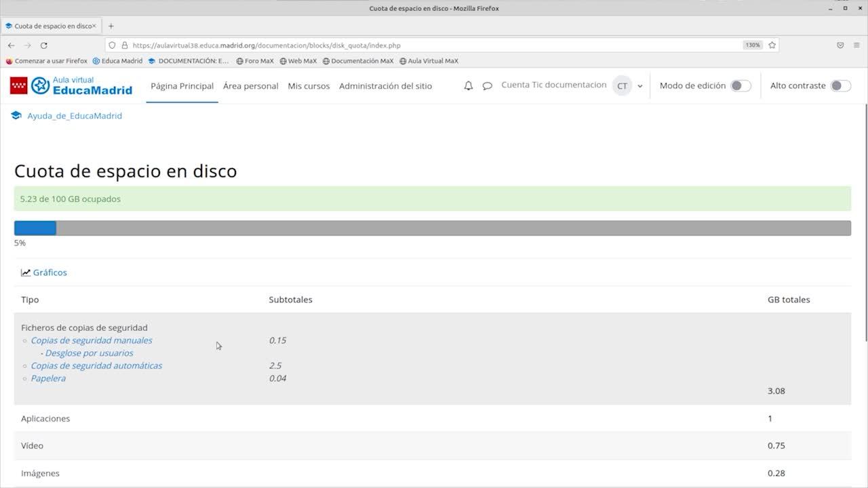This screenshot has height=488, width=868.
Task: Go to Área personal
Action: (x=251, y=86)
